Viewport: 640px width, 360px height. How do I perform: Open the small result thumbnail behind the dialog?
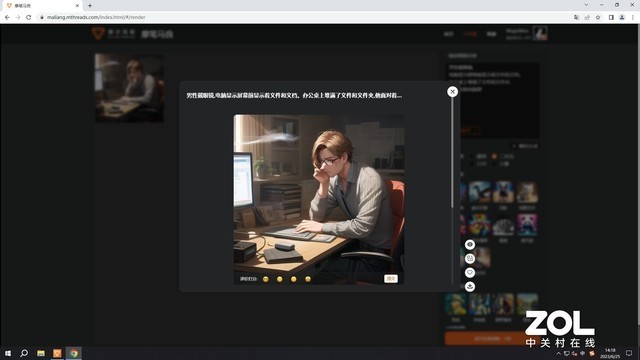point(129,88)
